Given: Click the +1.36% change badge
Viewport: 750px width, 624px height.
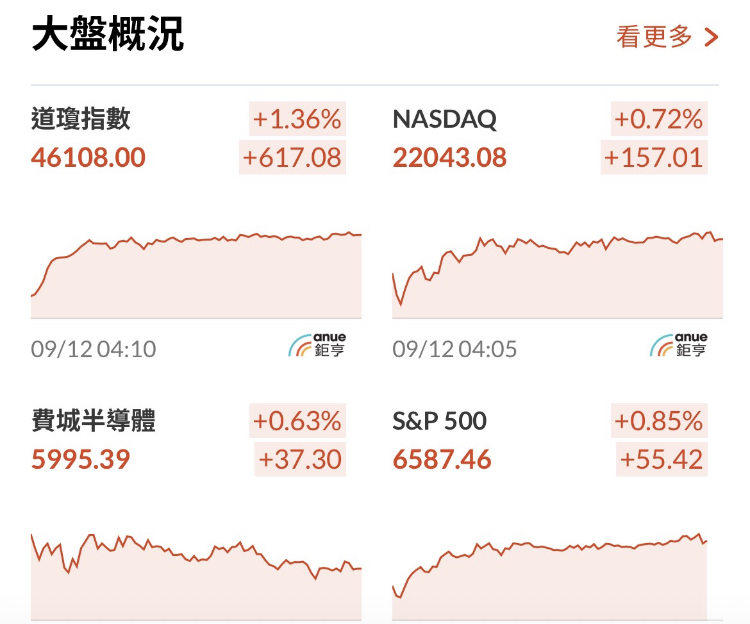Looking at the screenshot, I should coord(297,119).
